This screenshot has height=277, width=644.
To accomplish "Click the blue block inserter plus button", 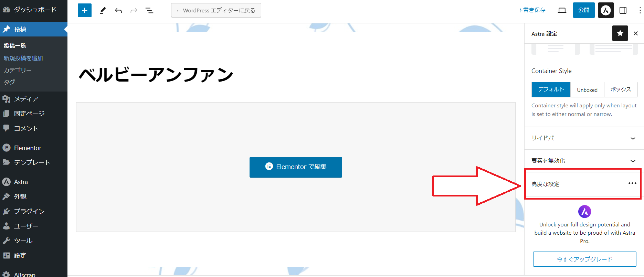I will click(x=85, y=10).
